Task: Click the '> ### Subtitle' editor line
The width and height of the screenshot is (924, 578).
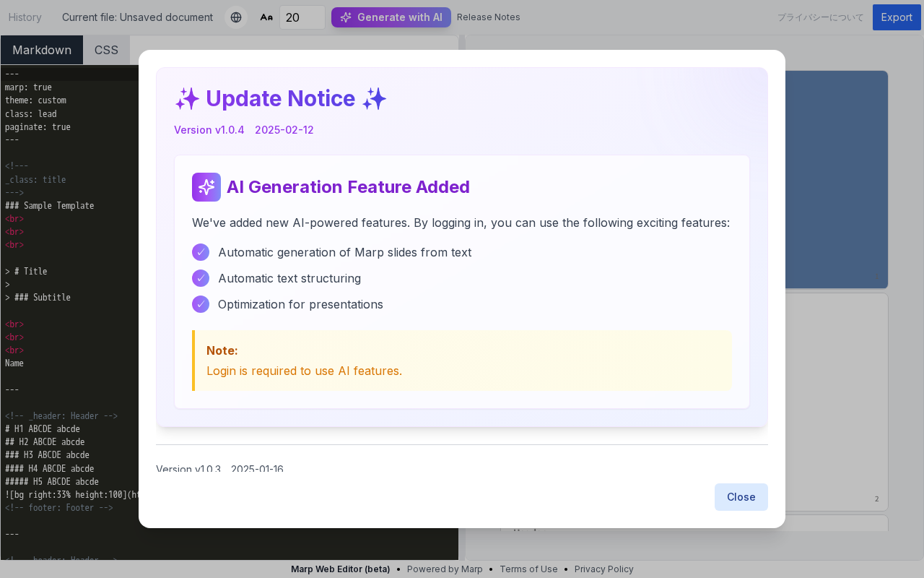Action: tap(38, 298)
